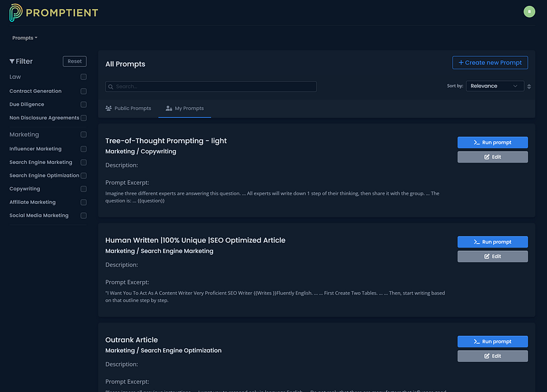Click the All Prompts heading

125,64
